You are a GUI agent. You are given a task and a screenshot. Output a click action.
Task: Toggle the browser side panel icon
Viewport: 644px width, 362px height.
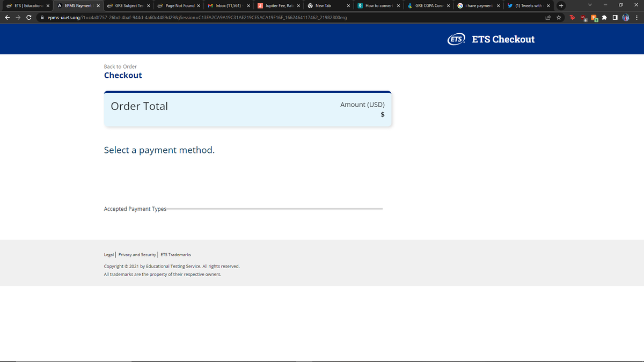(615, 18)
